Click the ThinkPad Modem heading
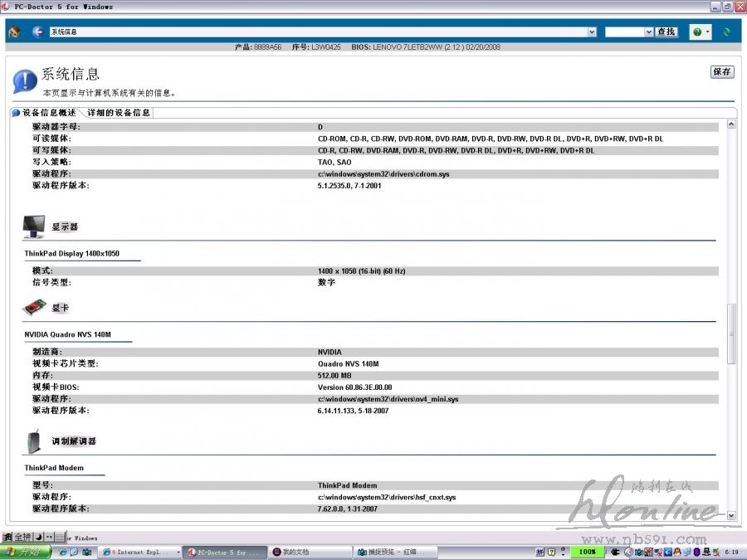 [54, 468]
